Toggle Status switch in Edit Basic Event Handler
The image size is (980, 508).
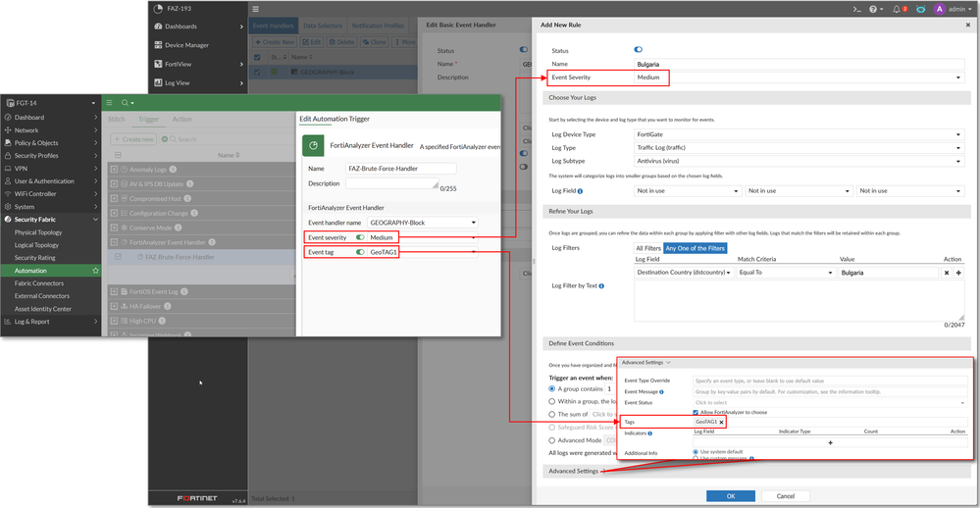point(524,49)
